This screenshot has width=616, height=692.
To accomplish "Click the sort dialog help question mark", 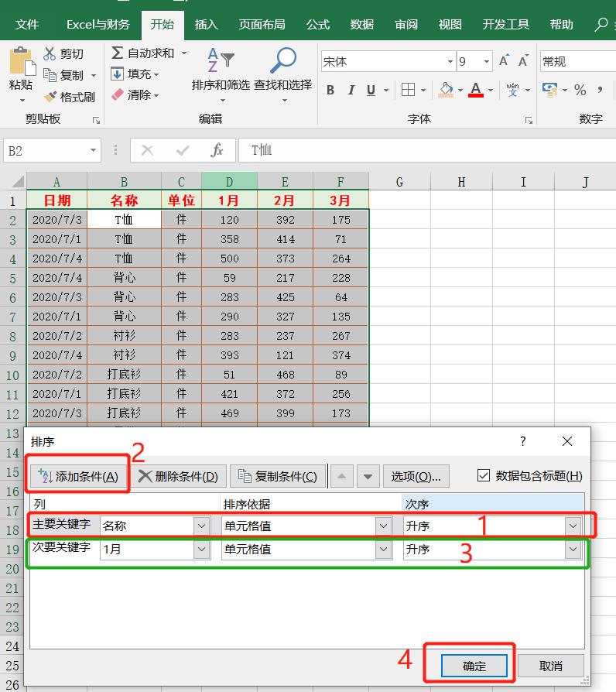I will point(523,441).
